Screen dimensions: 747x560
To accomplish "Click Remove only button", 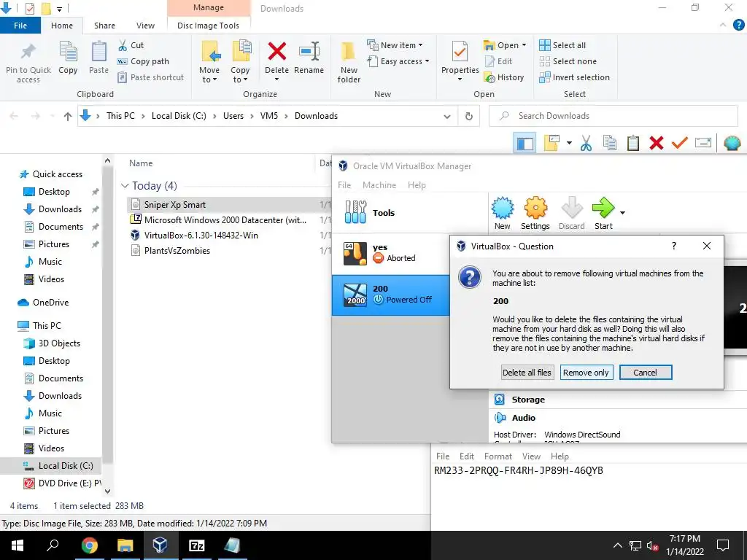I will (586, 373).
